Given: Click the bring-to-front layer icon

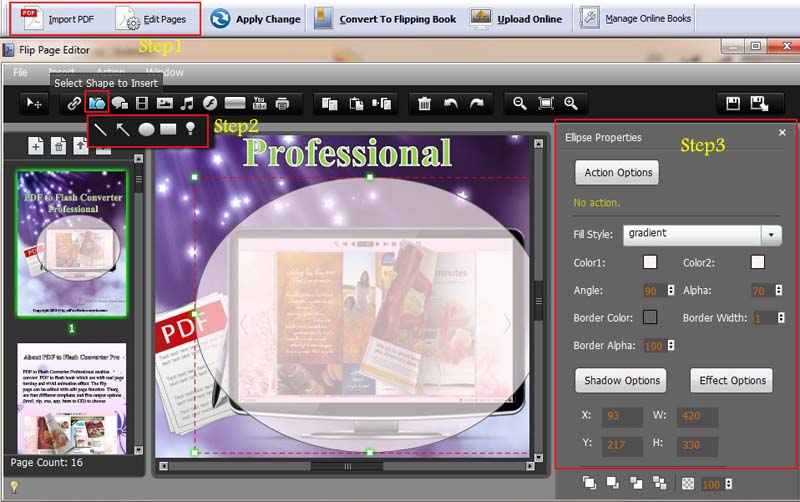Looking at the screenshot, I should (x=589, y=483).
